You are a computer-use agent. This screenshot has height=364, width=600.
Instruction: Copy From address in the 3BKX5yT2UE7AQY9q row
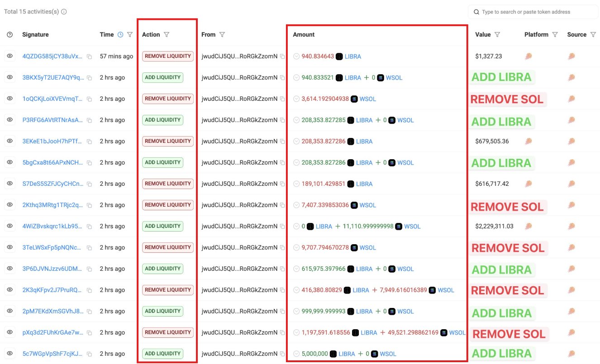click(x=282, y=78)
